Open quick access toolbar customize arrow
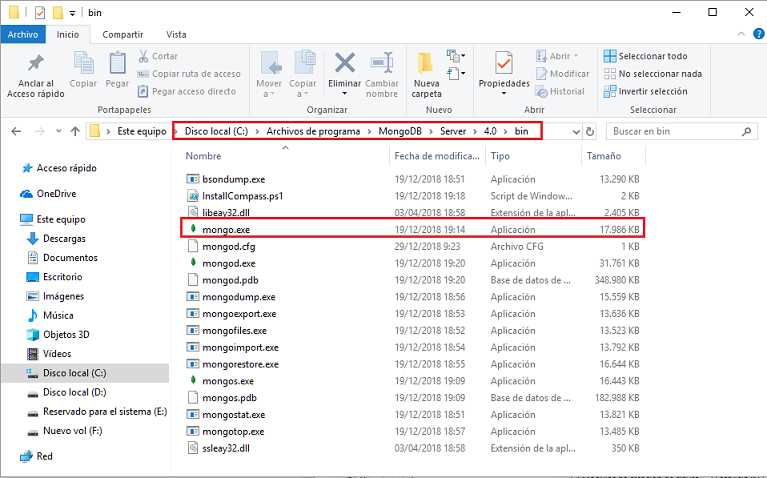 (72, 13)
